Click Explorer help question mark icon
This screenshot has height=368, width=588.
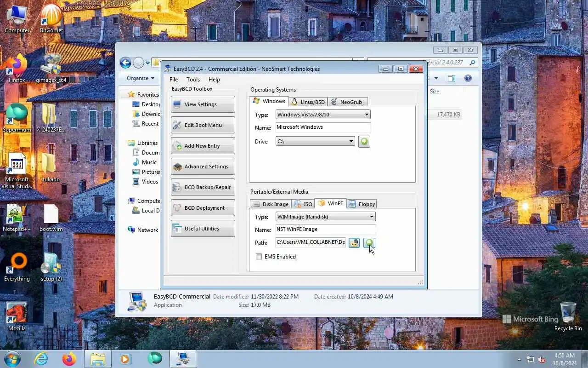468,78
